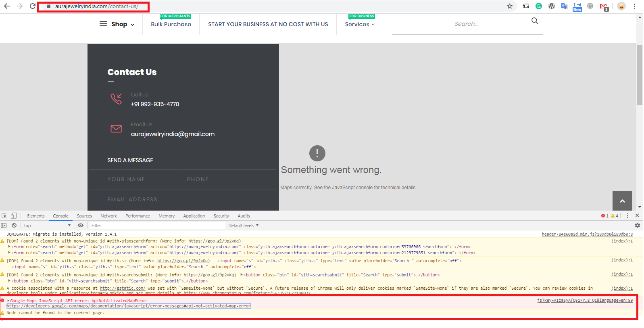This screenshot has width=644, height=328.
Task: Click the lock icon in address bar
Action: point(49,6)
